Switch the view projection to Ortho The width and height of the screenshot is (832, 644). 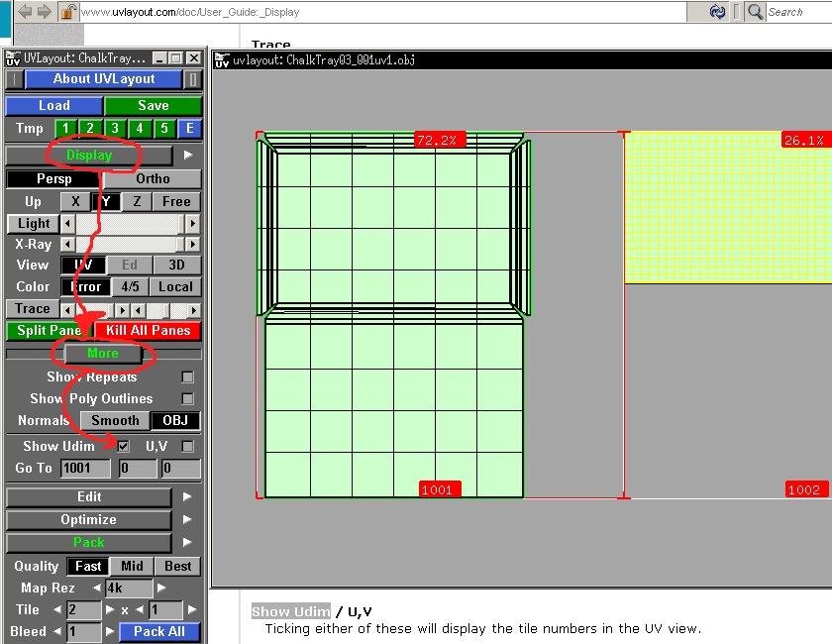click(x=153, y=179)
